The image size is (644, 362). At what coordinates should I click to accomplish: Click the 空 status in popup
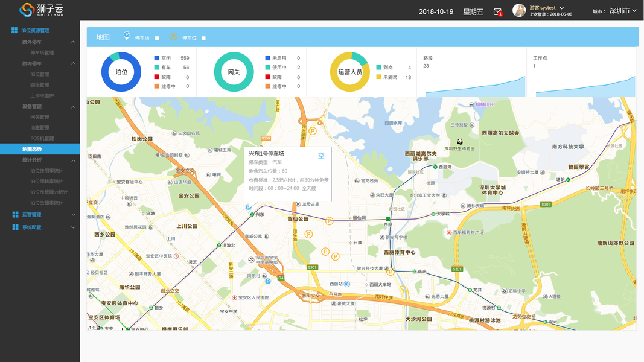tap(321, 156)
